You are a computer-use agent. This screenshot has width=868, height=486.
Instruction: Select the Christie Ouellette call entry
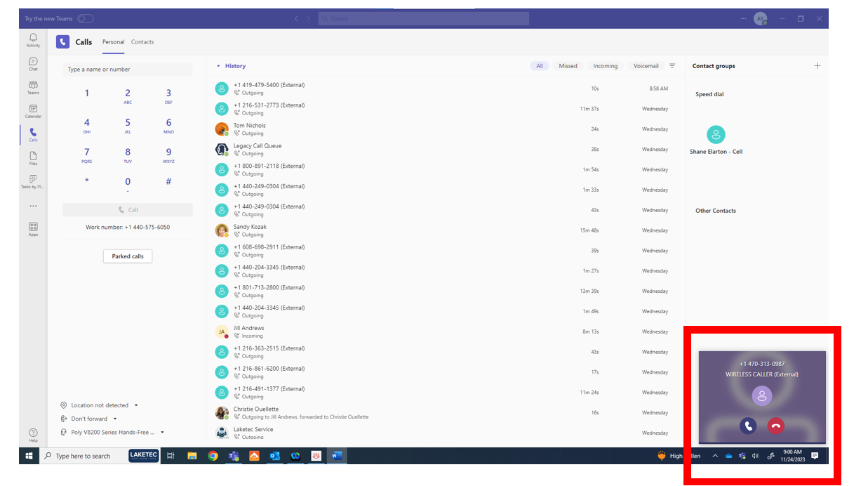446,413
